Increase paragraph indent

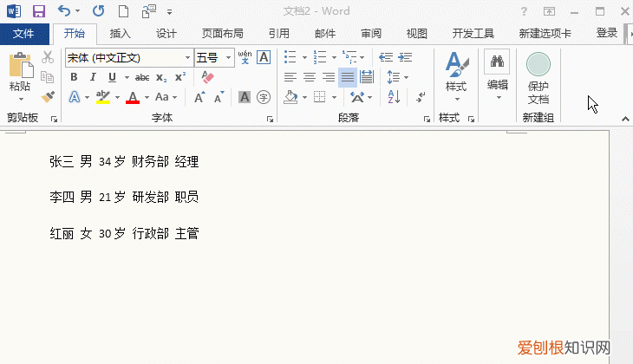[x=405, y=57]
